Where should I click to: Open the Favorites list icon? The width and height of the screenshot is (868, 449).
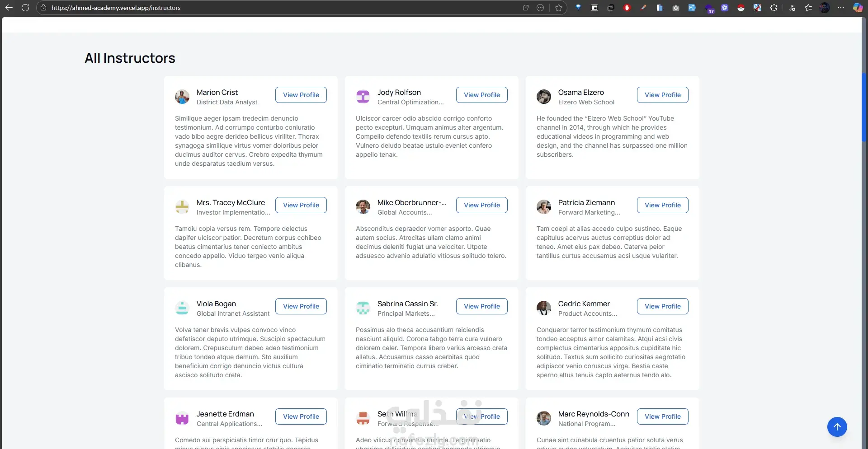point(808,8)
